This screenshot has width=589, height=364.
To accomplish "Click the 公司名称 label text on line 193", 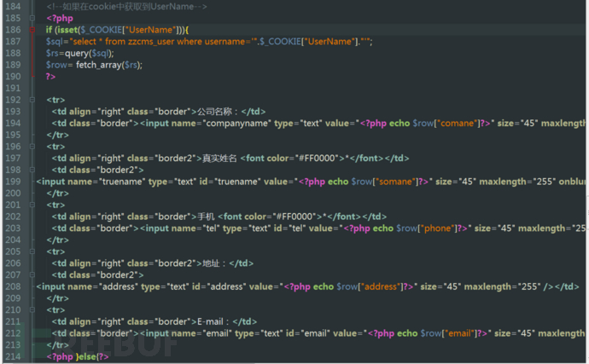I will [214, 112].
